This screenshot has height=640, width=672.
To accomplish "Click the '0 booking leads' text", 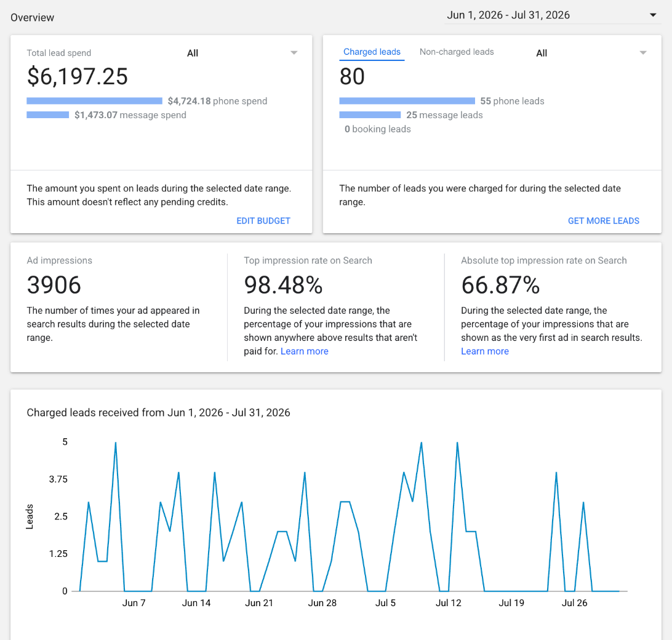I will [x=378, y=129].
